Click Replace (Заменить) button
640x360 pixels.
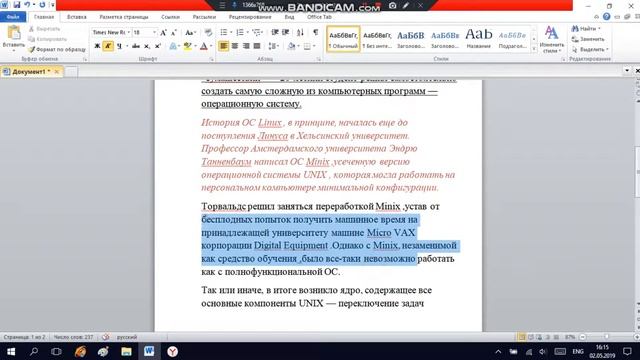[x=588, y=39]
